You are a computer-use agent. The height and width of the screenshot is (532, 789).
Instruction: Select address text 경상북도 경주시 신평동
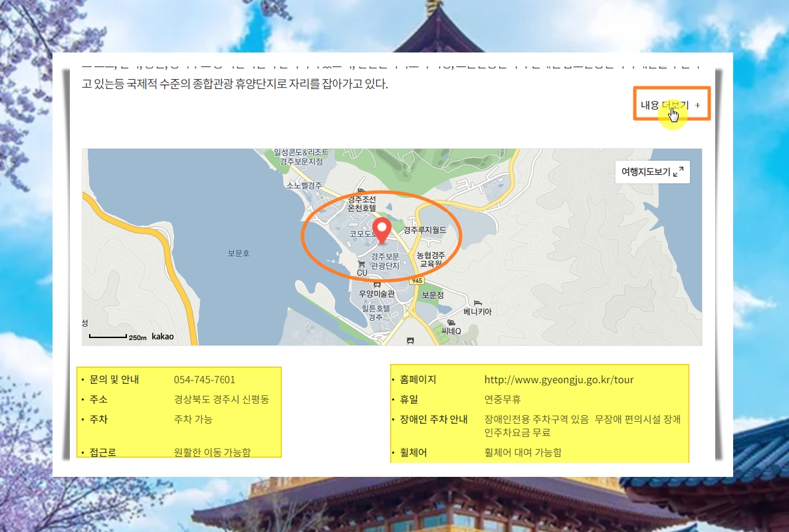point(221,399)
